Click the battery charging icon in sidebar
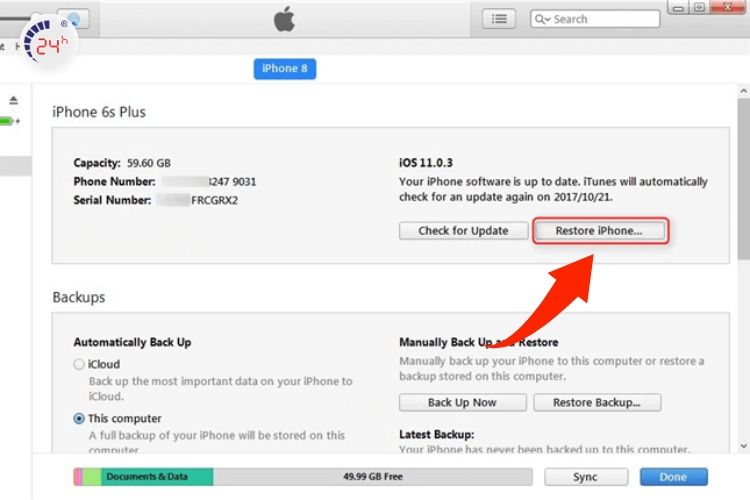 pos(10,121)
